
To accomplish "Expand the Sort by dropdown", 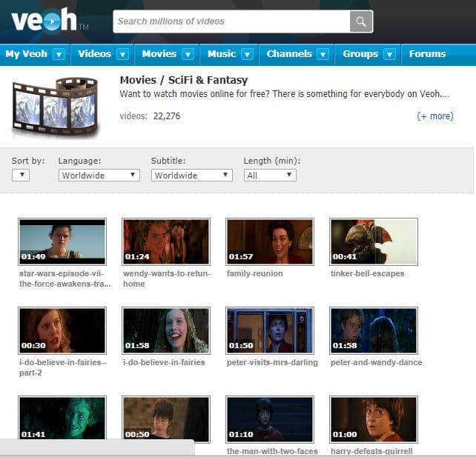I will pyautogui.click(x=21, y=176).
